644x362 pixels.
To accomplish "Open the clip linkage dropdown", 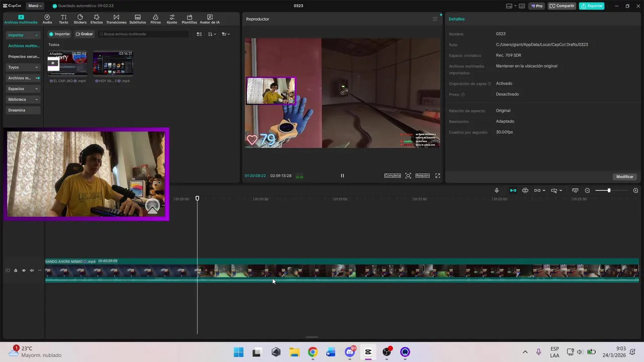I will 539,191.
